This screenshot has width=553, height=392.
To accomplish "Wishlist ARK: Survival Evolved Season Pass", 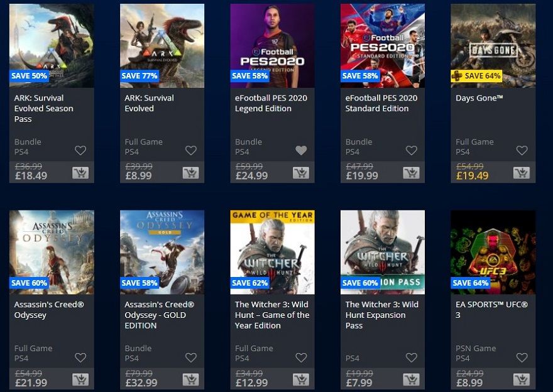I will pyautogui.click(x=80, y=151).
